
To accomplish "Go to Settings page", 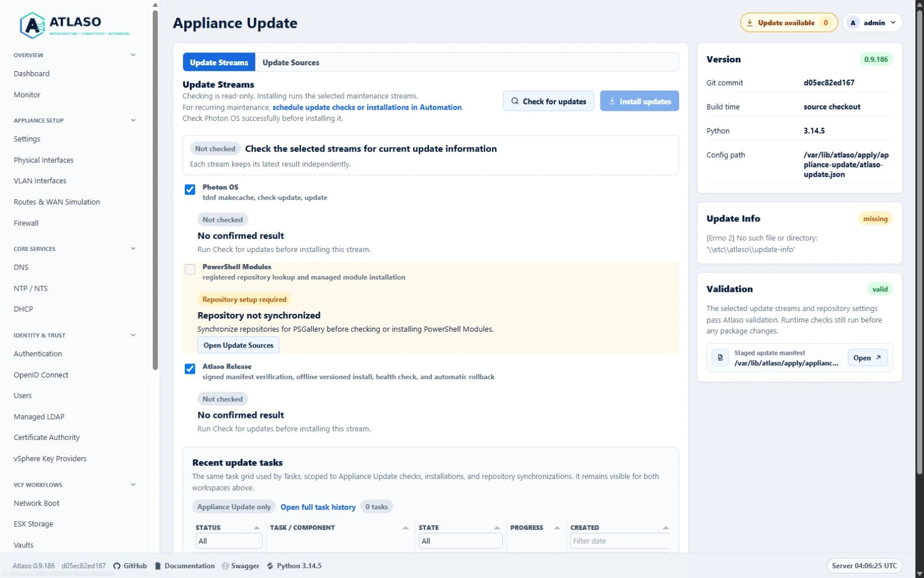I will pyautogui.click(x=27, y=139).
